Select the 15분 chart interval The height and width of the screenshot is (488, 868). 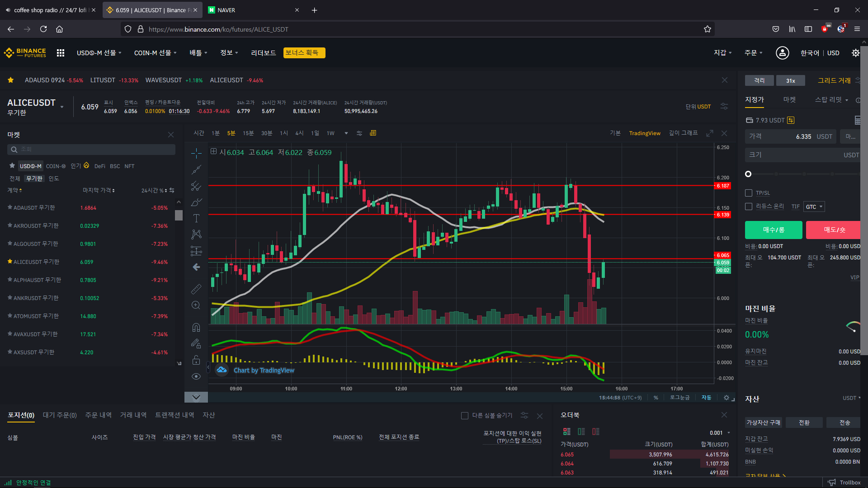tap(248, 133)
